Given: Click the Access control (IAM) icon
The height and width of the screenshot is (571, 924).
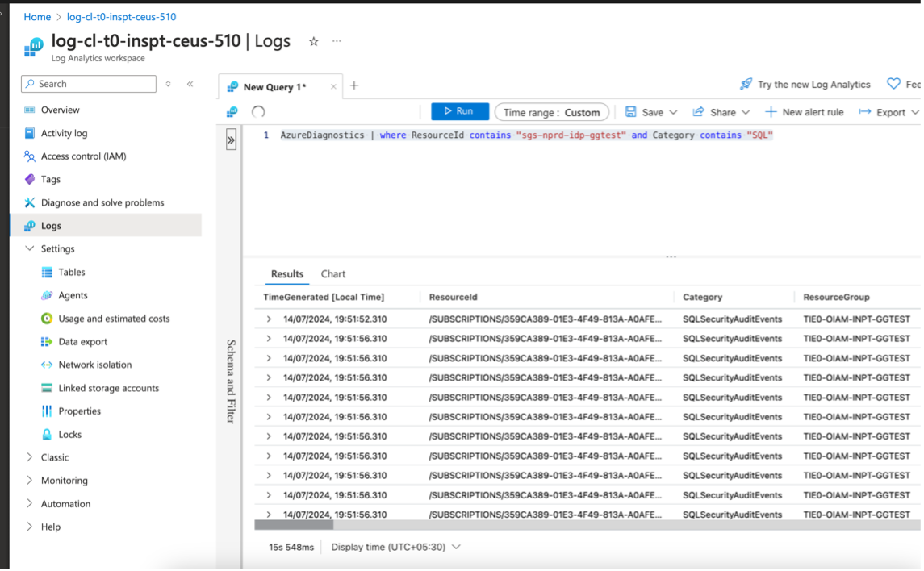Looking at the screenshot, I should click(30, 156).
